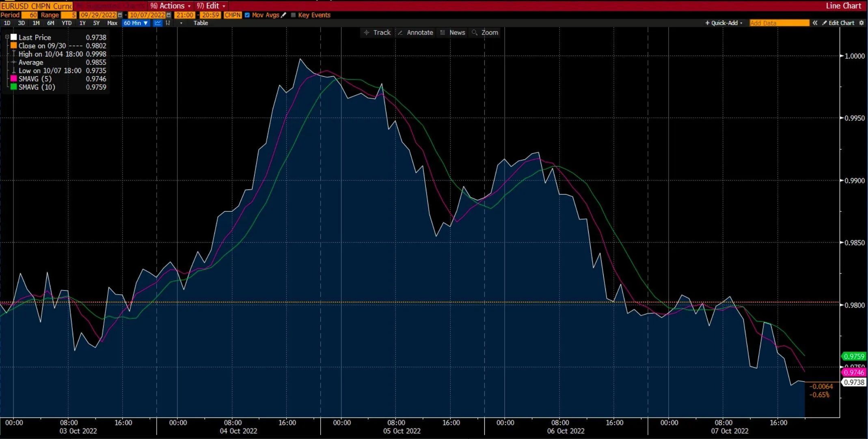Switch to the 1D range tab

point(7,23)
